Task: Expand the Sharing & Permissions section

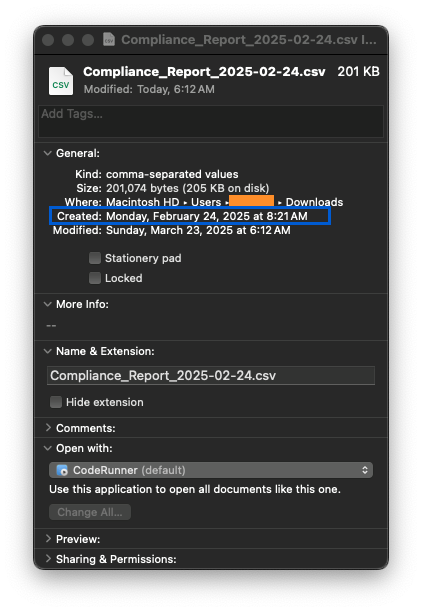Action: [x=48, y=558]
